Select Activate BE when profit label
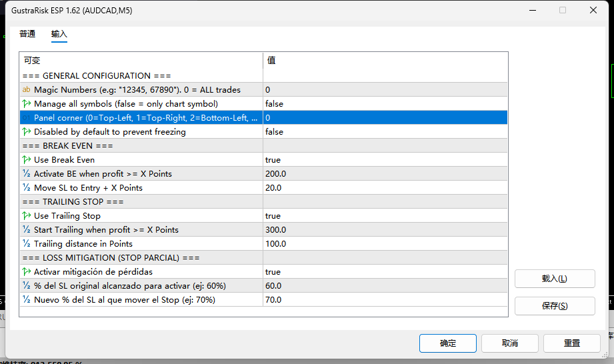Viewport: 614px width, 364px height. point(103,174)
